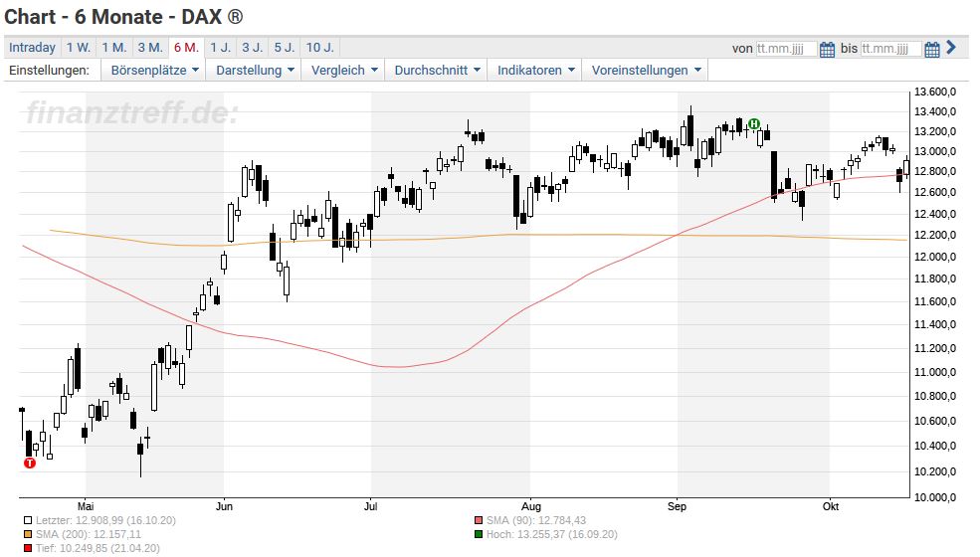Open the Durchschnitt dropdown menu

(x=437, y=70)
